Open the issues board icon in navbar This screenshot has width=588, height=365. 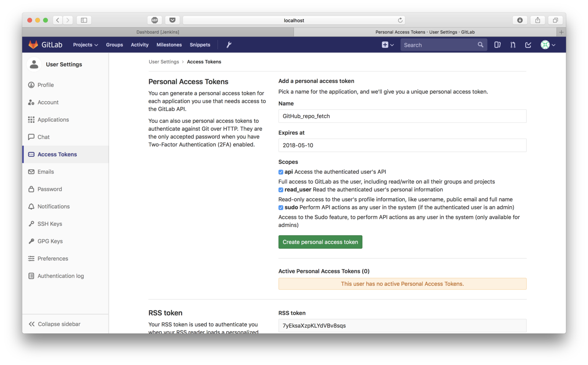(x=497, y=45)
